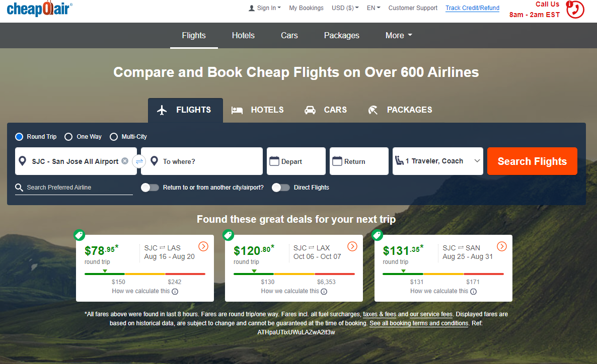Click the green tag on LAX deal
Screen dimensions: 597x364
(229, 235)
